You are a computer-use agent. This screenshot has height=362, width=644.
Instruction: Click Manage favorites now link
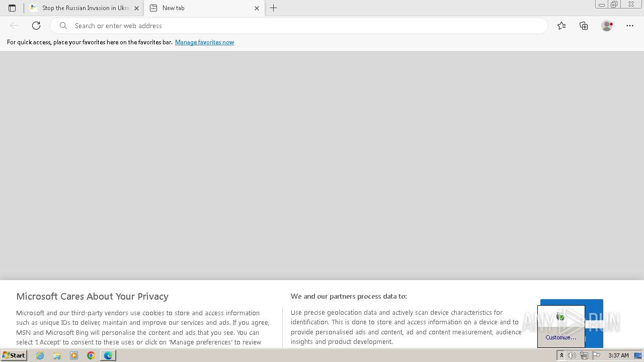click(204, 42)
